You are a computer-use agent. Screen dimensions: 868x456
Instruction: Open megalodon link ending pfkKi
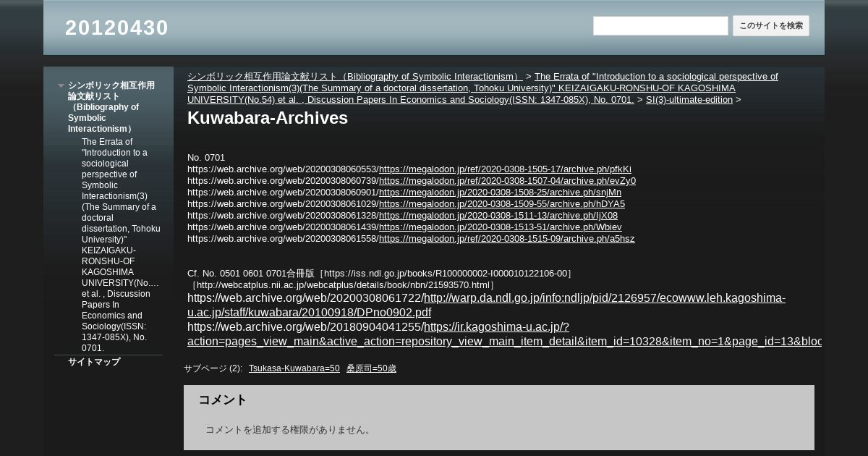505,169
